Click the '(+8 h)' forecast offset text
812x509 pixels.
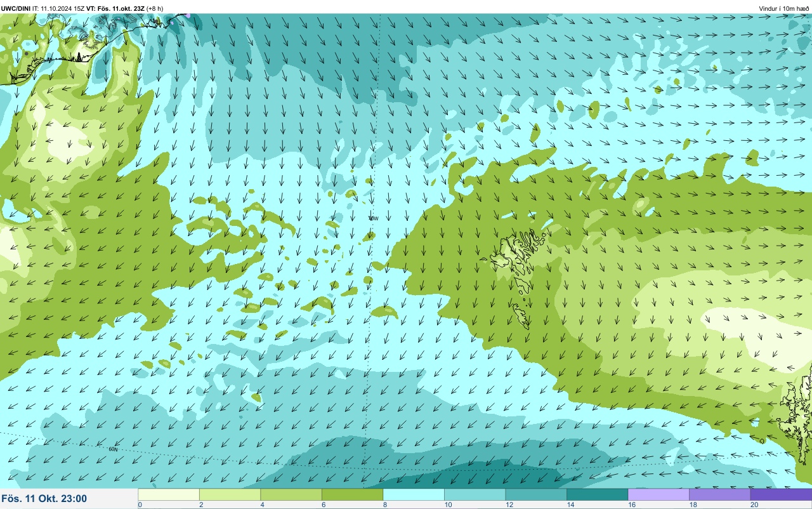[x=155, y=8]
